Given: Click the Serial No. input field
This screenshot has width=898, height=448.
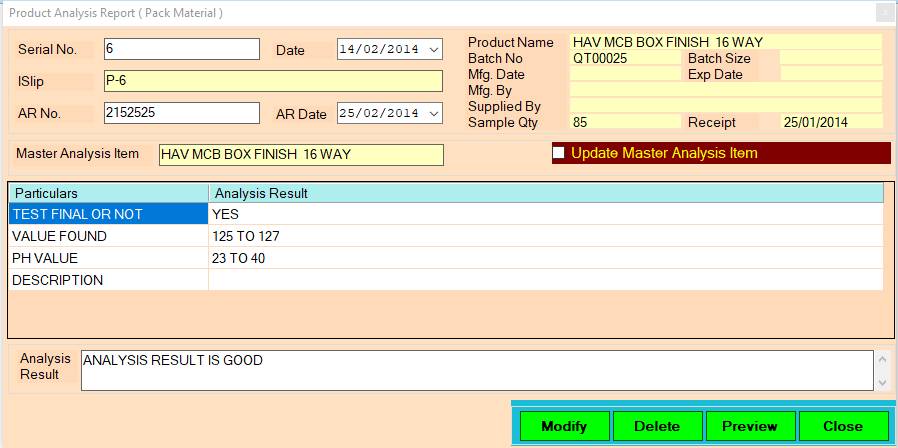Looking at the screenshot, I should (181, 49).
